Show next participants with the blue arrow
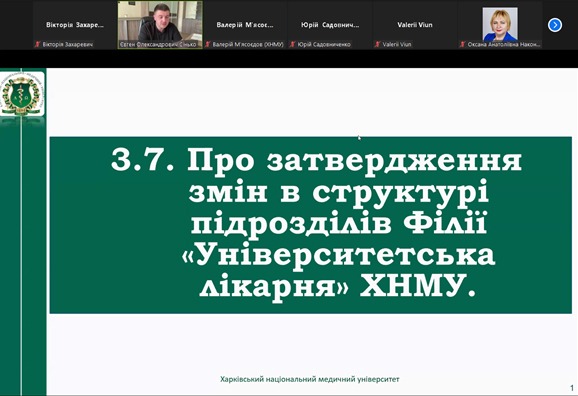Screen dimensions: 578x396 click(x=555, y=25)
